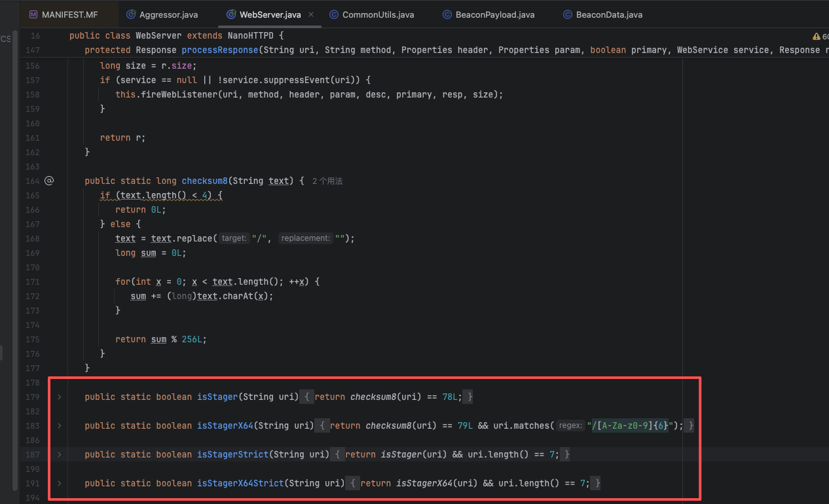Click the checksum8 method name declaration
Viewport: 829px width, 504px height.
point(204,181)
